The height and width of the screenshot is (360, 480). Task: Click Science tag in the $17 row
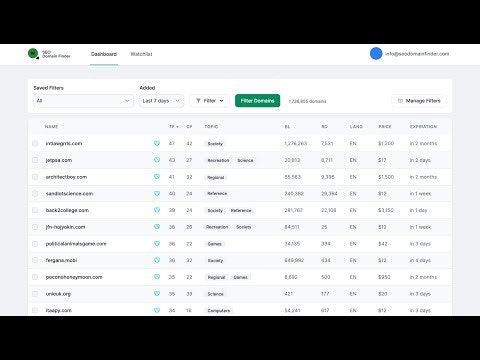(x=245, y=160)
